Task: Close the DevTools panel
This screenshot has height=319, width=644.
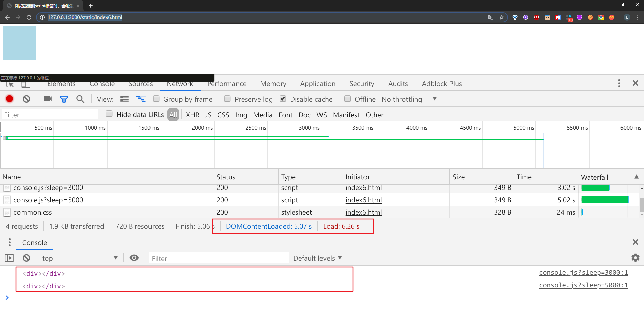Action: tap(635, 83)
